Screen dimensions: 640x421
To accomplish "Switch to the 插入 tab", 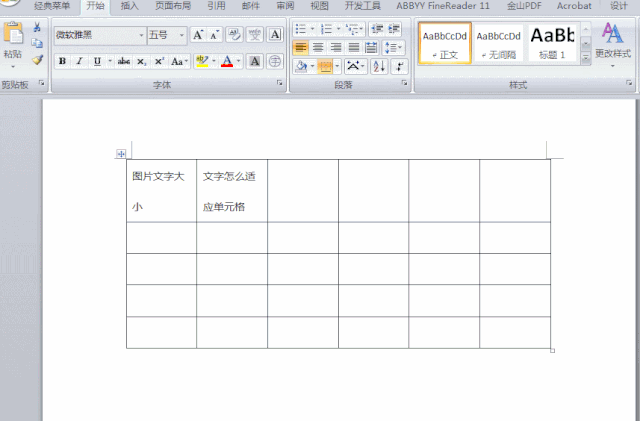I will [129, 6].
